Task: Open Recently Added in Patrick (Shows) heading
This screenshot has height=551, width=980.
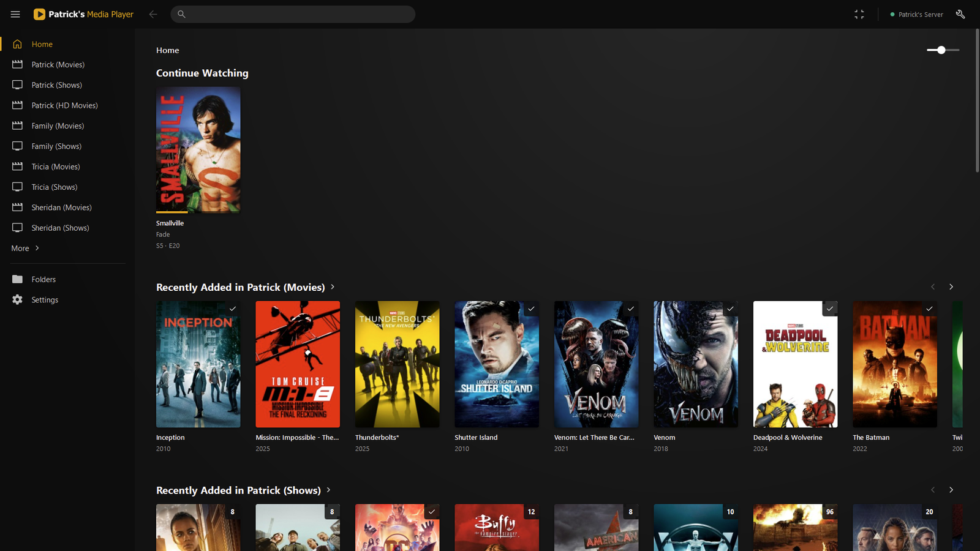Action: (238, 490)
